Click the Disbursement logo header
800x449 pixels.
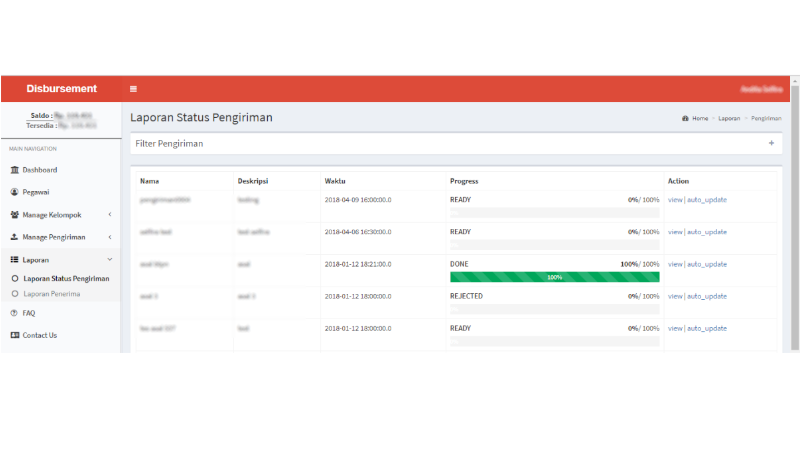click(x=61, y=89)
